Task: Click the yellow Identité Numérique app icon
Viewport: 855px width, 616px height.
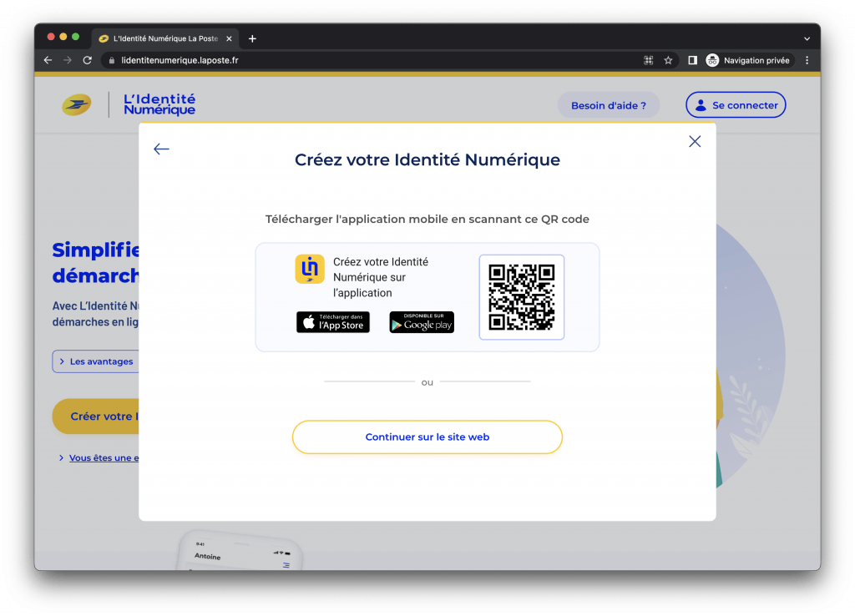Action: [310, 269]
